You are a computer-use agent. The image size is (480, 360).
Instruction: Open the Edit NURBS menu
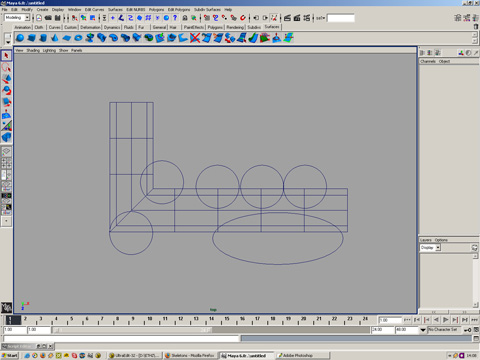tap(136, 9)
